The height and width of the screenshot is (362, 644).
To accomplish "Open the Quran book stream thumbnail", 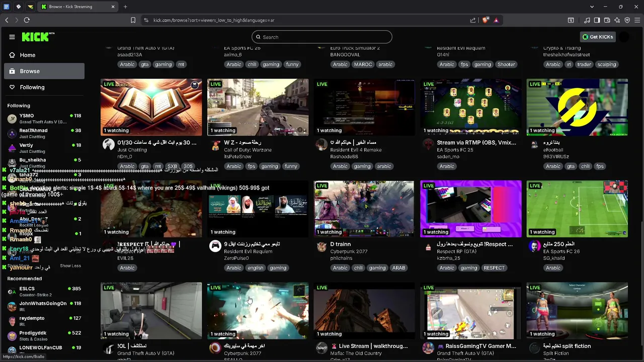I will (151, 107).
